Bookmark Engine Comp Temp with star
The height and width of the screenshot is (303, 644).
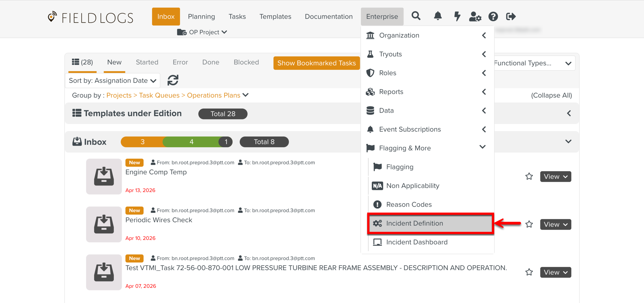point(529,176)
